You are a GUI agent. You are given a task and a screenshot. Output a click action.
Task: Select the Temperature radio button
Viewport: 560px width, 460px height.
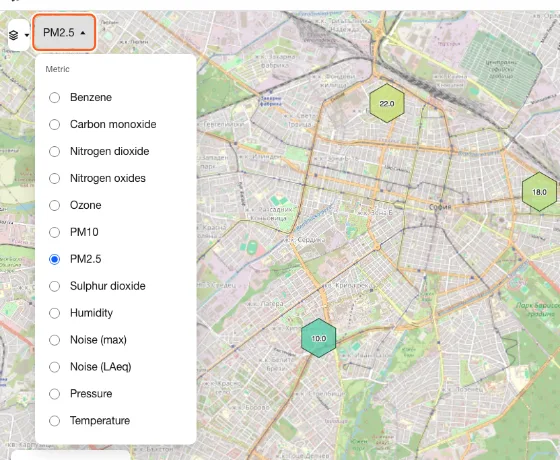click(54, 421)
